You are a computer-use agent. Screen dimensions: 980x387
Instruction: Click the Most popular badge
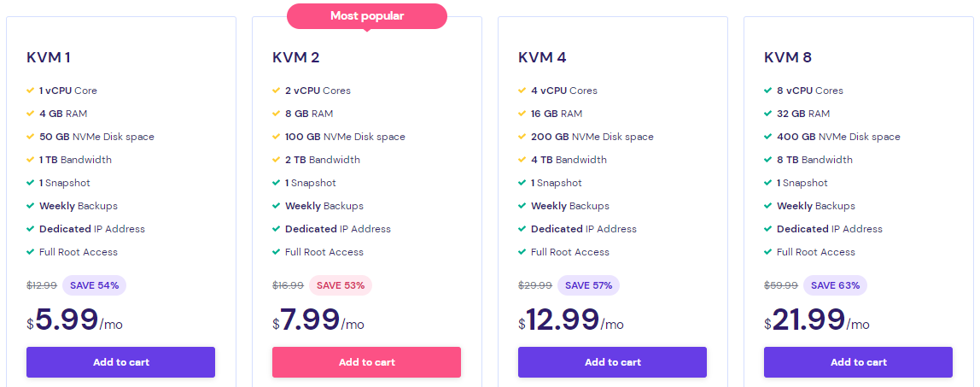point(366,15)
